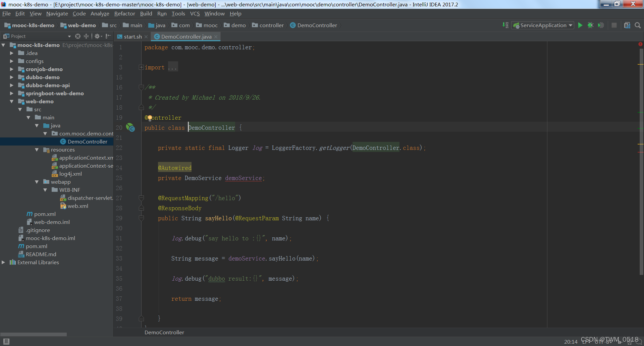The image size is (644, 346).
Task: Collapse the resources folder
Action: [37, 150]
